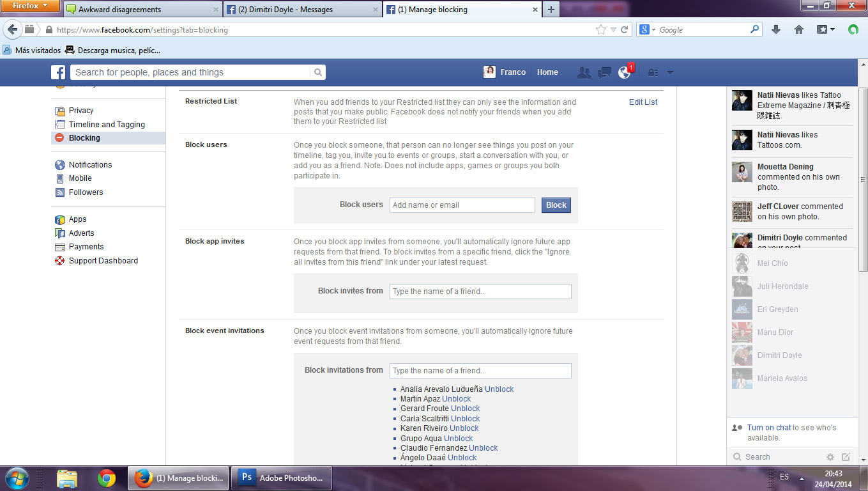
Task: Click Franco's profile picture thumbnail
Action: pos(489,72)
